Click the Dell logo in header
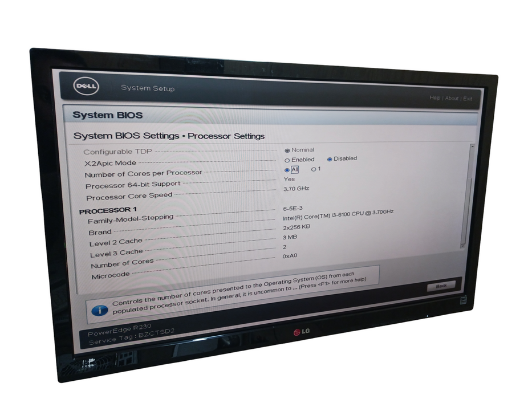This screenshot has height=399, width=532. 86,86
